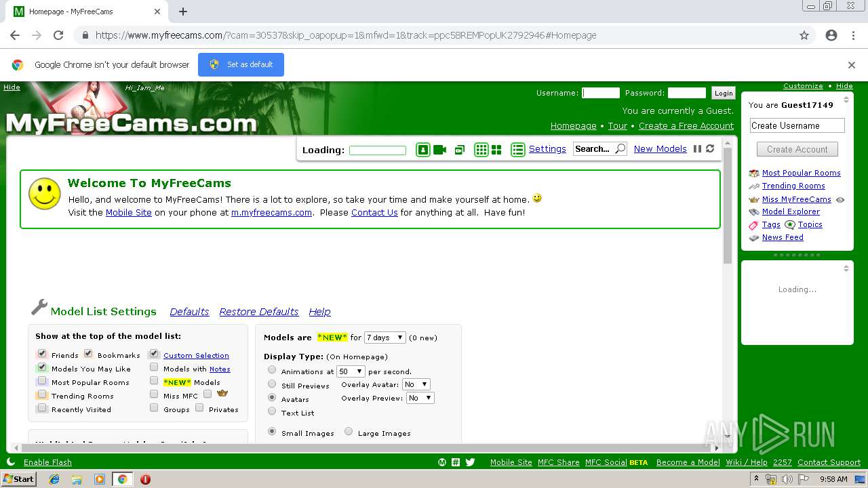Select Animations display type radio
The width and height of the screenshot is (868, 488).
pos(272,370)
